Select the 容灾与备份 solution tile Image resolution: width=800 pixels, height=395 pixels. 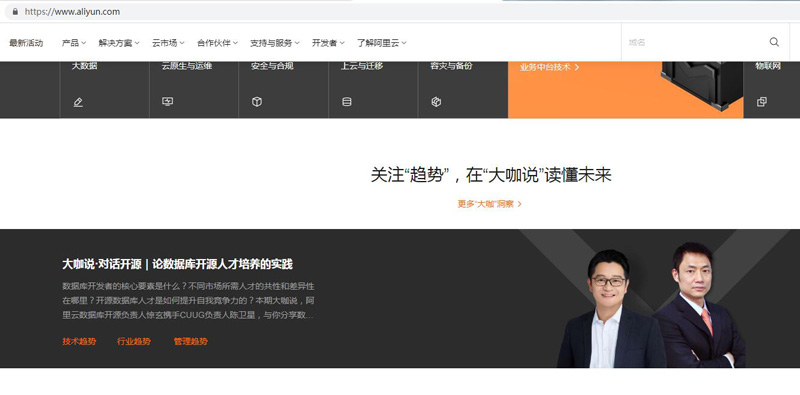(x=463, y=90)
